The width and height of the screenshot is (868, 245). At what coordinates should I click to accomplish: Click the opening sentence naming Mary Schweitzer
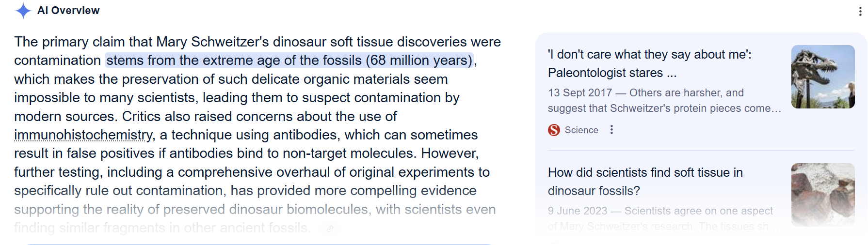257,42
